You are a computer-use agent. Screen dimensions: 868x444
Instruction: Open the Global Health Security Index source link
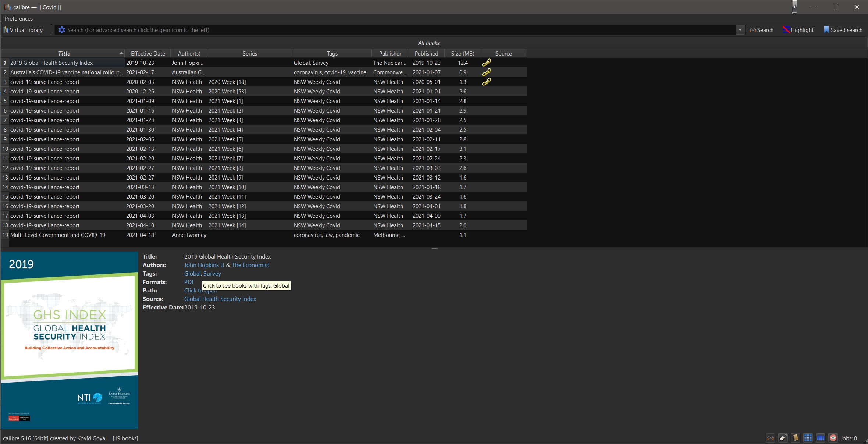pos(220,299)
